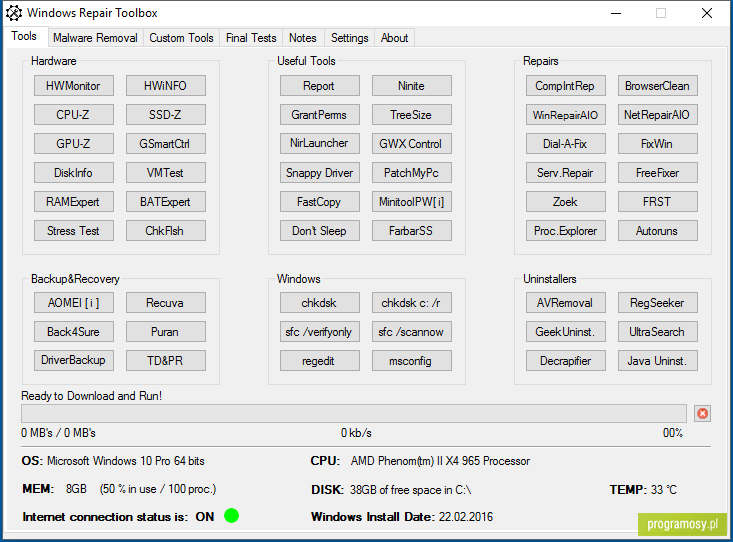Open RAMExpert

[x=73, y=202]
